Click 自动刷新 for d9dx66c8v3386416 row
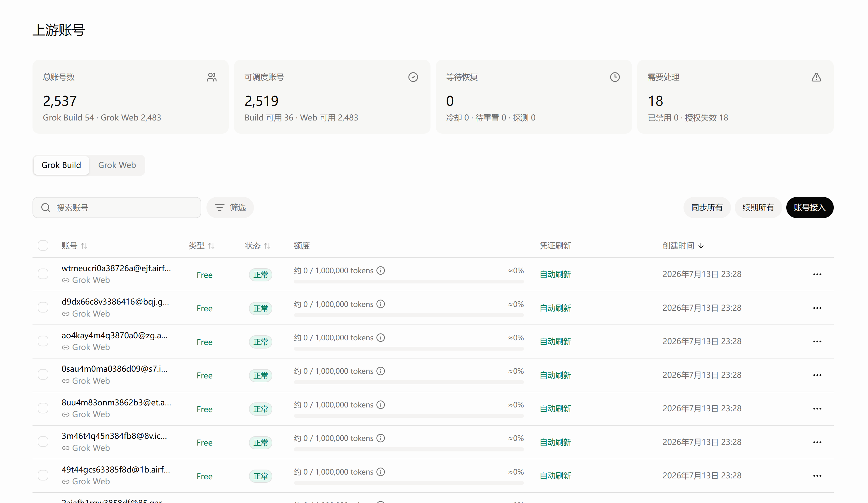Image resolution: width=868 pixels, height=503 pixels. tap(555, 308)
